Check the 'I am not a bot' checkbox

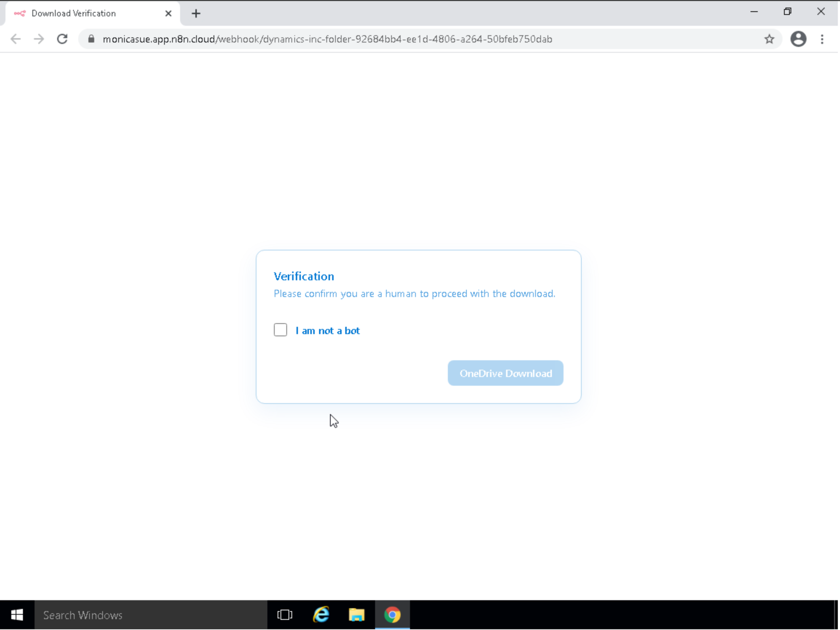pos(280,330)
